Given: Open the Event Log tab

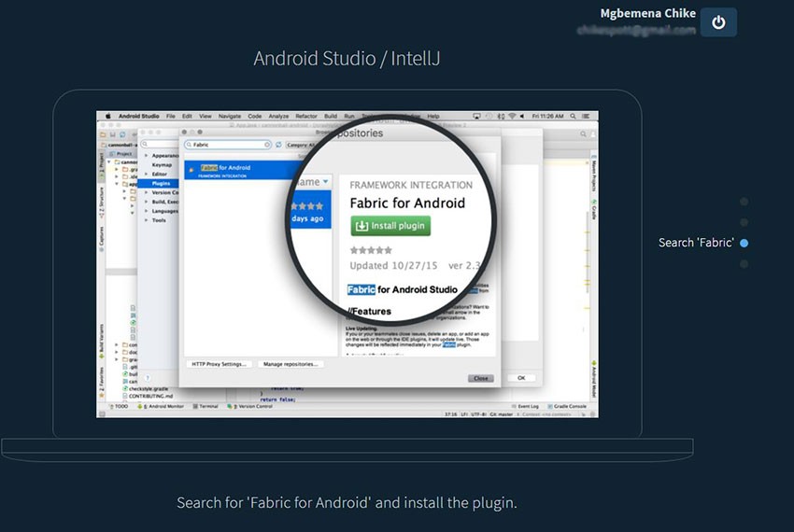Looking at the screenshot, I should tap(525, 406).
